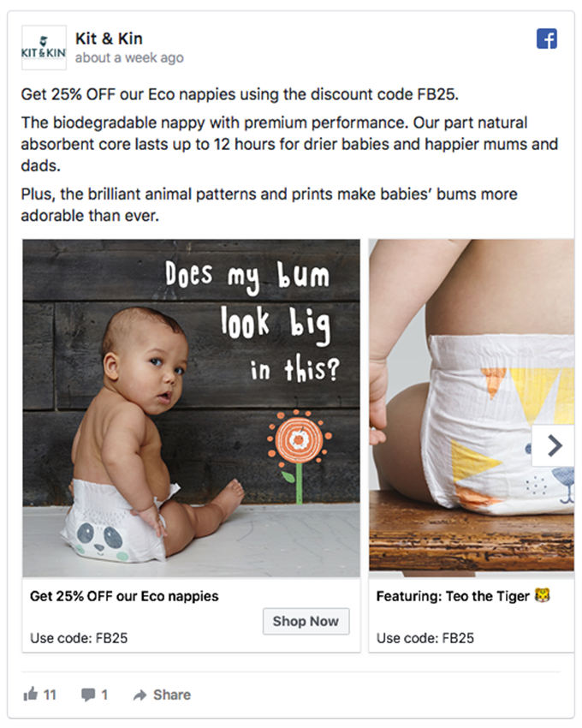Click 'Featuring: Teo the Tiger' headline
Screen dimensions: 582x728
click(453, 596)
